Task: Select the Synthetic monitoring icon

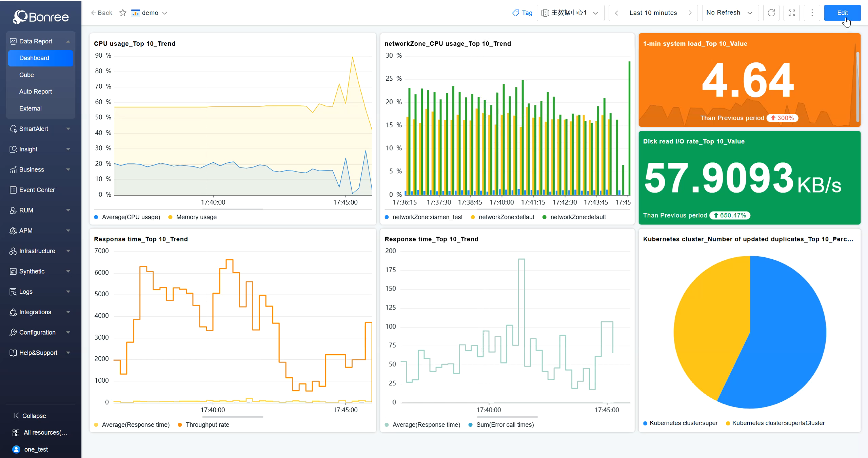Action: click(x=13, y=271)
